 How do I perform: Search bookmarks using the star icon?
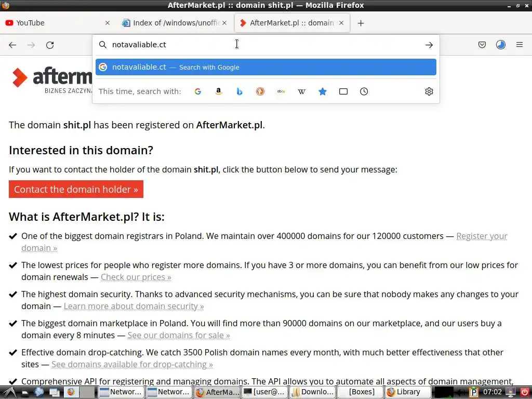[322, 91]
